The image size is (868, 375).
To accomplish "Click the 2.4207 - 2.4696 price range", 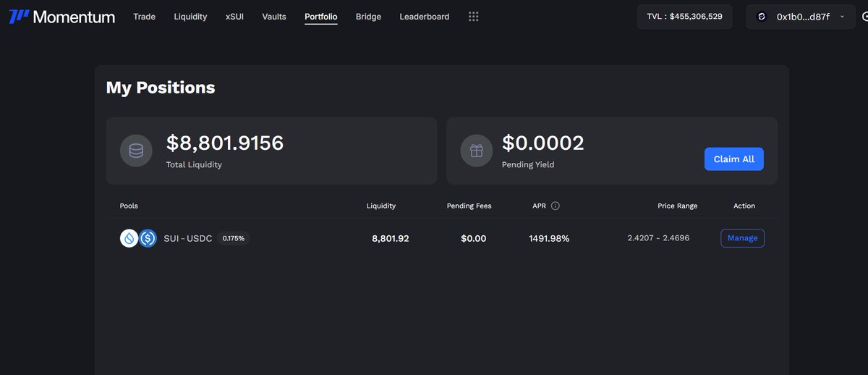I will point(658,238).
